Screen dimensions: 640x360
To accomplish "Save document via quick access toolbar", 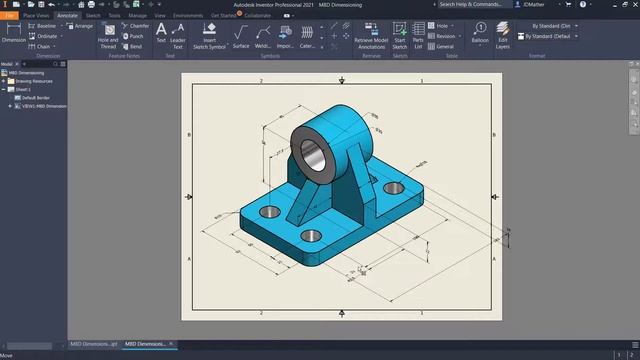I will point(41,4).
